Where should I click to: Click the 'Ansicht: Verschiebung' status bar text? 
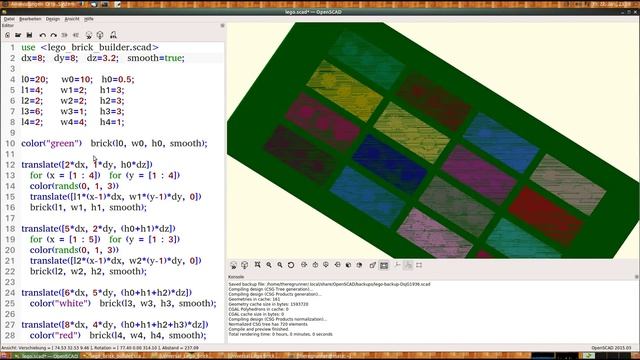point(100,348)
